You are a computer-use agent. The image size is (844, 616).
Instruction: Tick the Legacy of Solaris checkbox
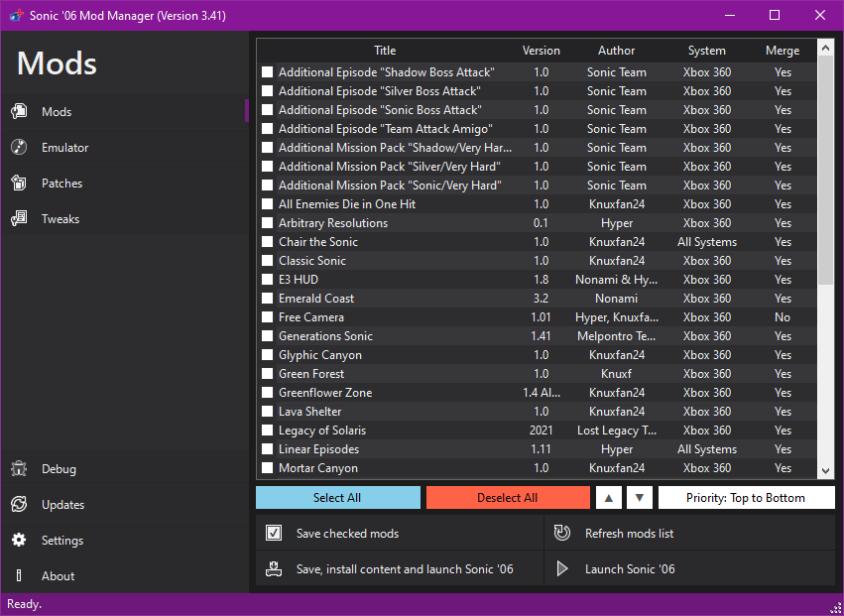[268, 431]
